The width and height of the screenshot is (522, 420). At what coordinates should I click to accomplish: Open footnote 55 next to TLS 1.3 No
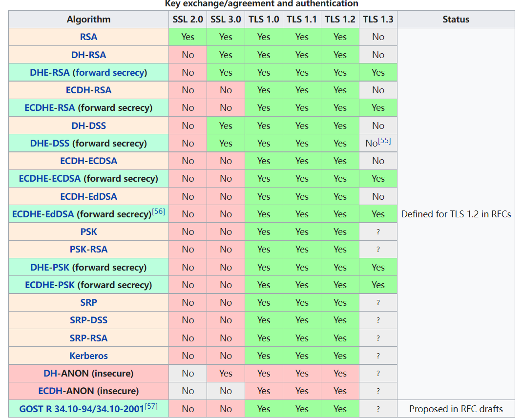click(385, 141)
